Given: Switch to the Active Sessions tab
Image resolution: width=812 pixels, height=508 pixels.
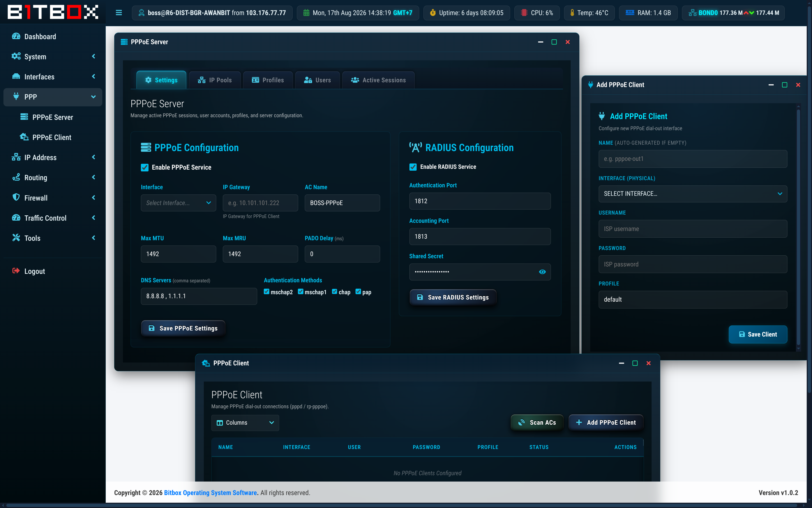Looking at the screenshot, I should 378,80.
